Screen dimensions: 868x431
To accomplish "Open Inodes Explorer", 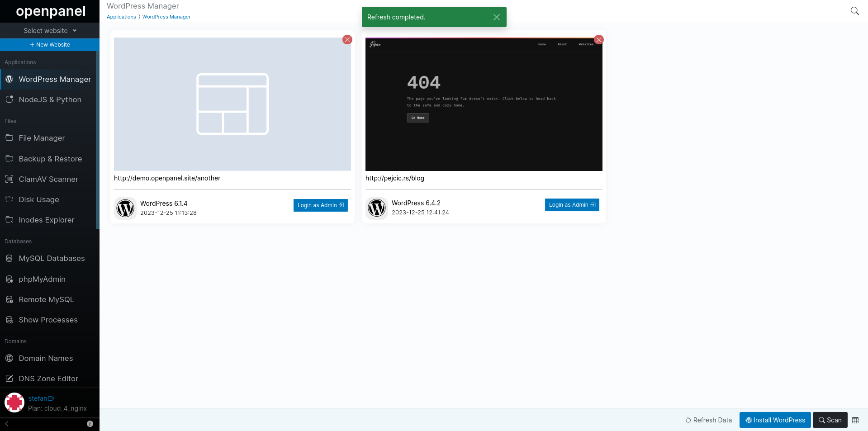I will coord(48,220).
